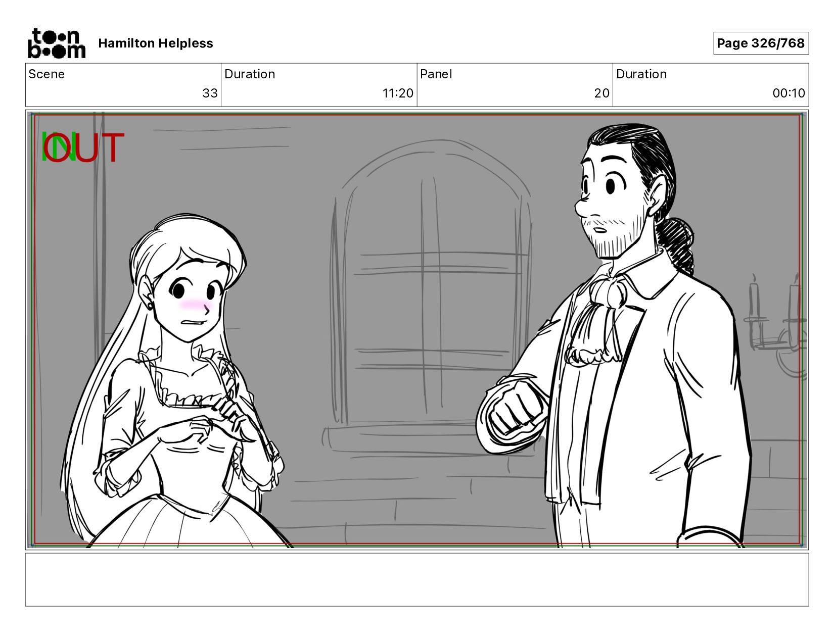This screenshot has height=644, width=834.
Task: Click the panel number value '20'
Action: click(601, 93)
